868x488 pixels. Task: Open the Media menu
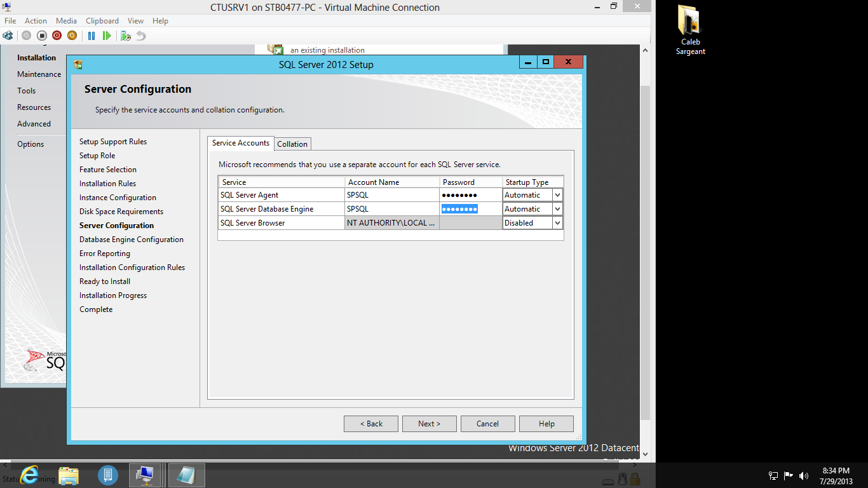tap(67, 21)
